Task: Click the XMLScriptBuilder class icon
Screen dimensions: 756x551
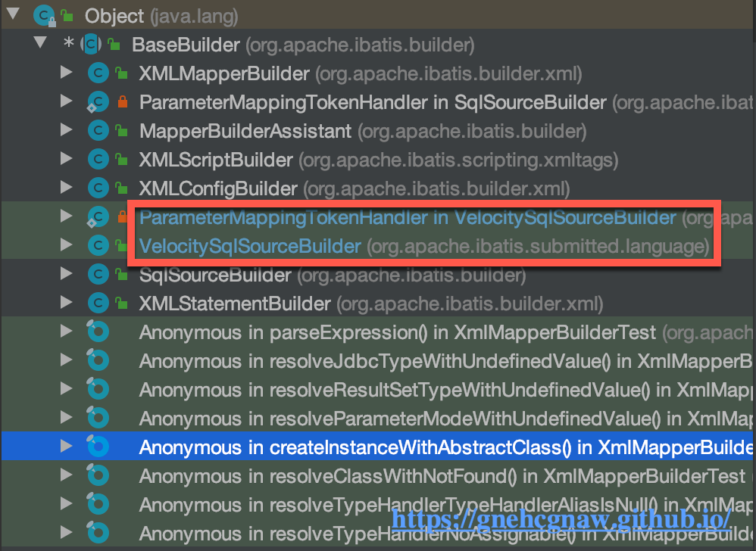Action: [98, 160]
